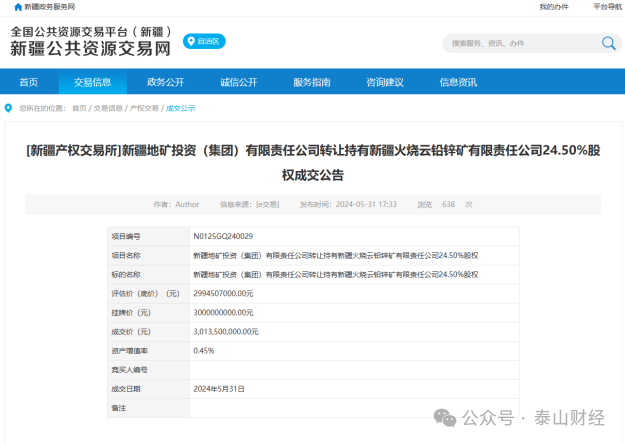Select 交易信息 navigation tab

coord(92,82)
